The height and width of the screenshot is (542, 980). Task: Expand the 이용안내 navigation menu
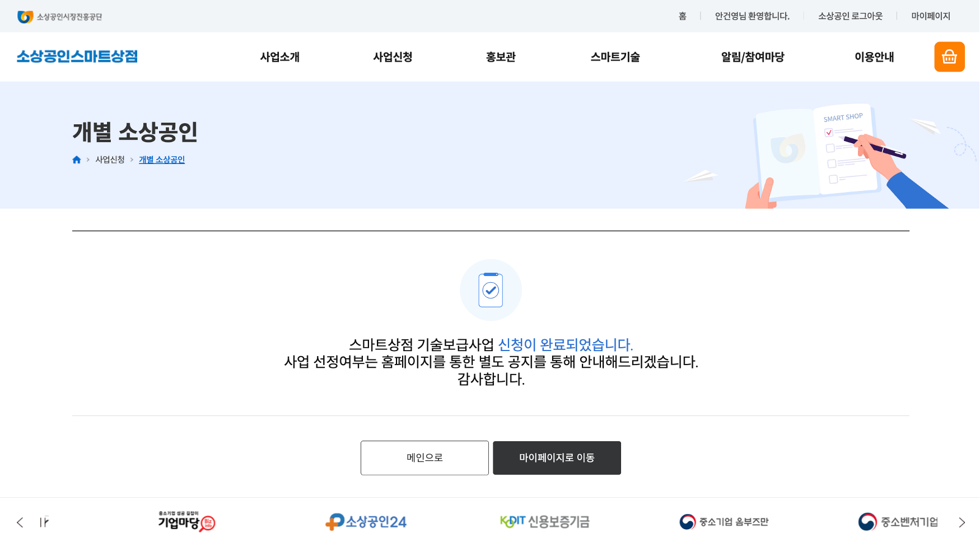[x=874, y=57]
